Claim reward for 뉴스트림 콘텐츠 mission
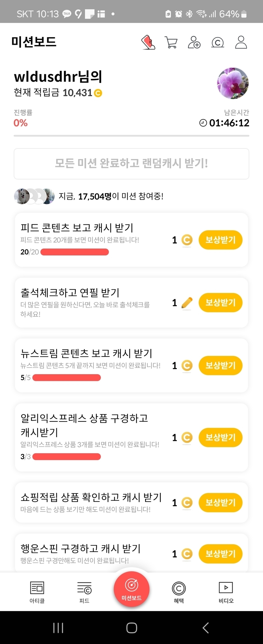This screenshot has width=263, height=644. click(x=221, y=365)
